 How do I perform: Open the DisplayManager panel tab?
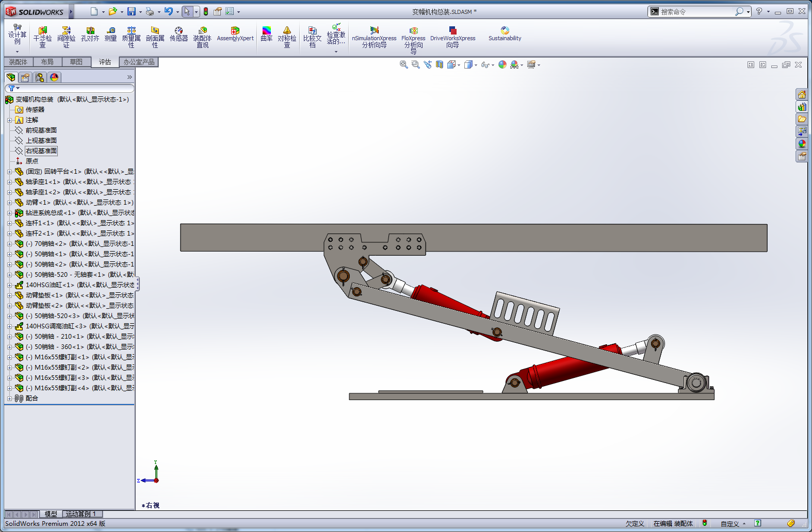[x=54, y=77]
